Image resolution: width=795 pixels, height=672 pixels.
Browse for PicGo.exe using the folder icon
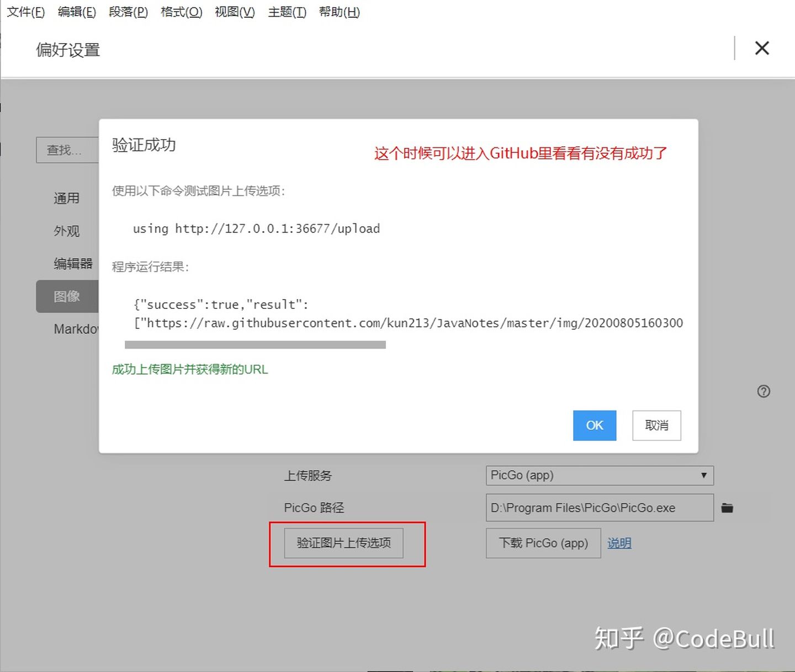727,508
